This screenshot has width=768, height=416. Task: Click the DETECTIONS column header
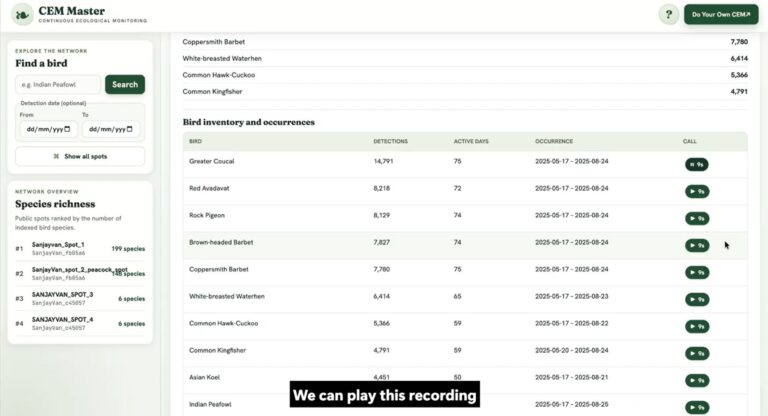click(390, 141)
